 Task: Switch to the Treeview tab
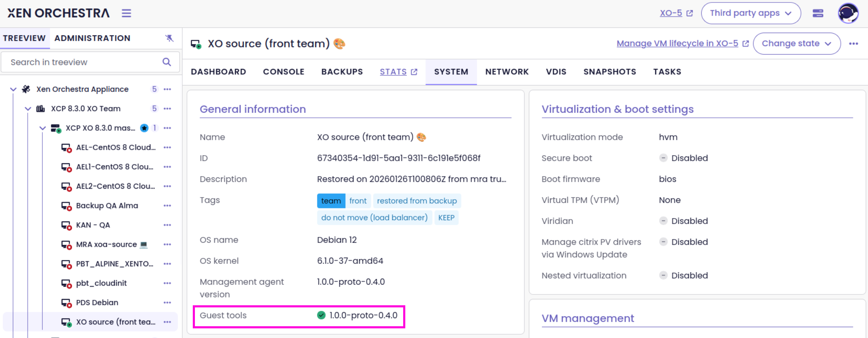[x=24, y=38]
